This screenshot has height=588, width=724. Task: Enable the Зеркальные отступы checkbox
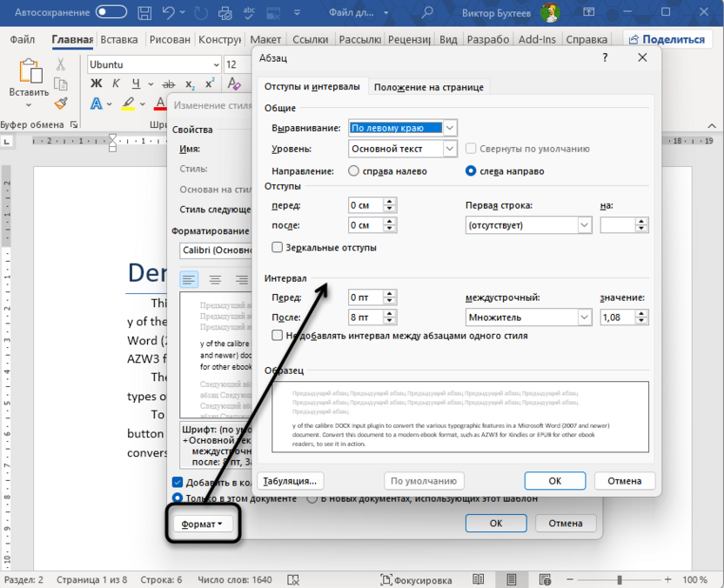tap(277, 247)
